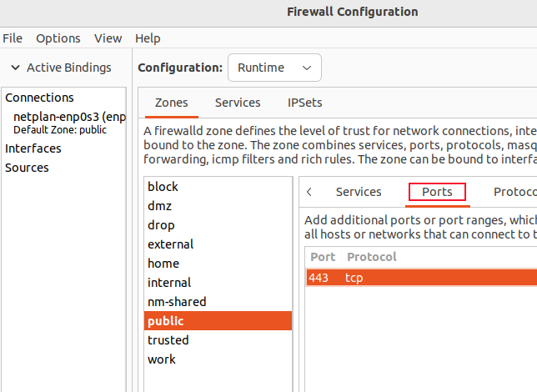Select the Ports tab in zone settings

click(x=437, y=192)
